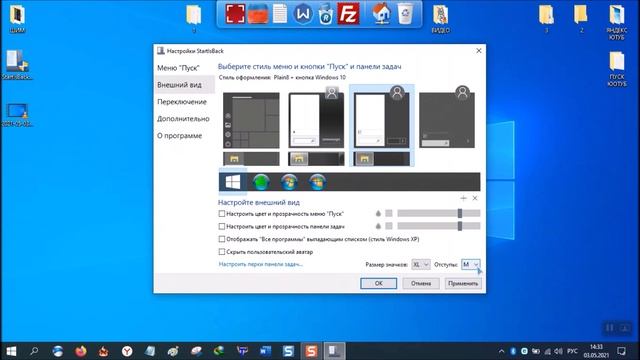Open the О программе section
640x360 pixels.
pos(180,136)
